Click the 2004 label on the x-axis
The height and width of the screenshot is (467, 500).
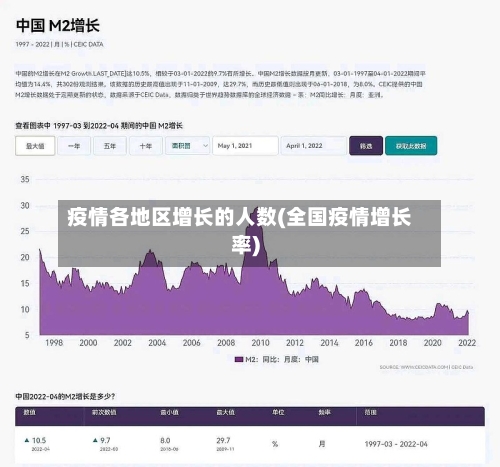(x=157, y=343)
